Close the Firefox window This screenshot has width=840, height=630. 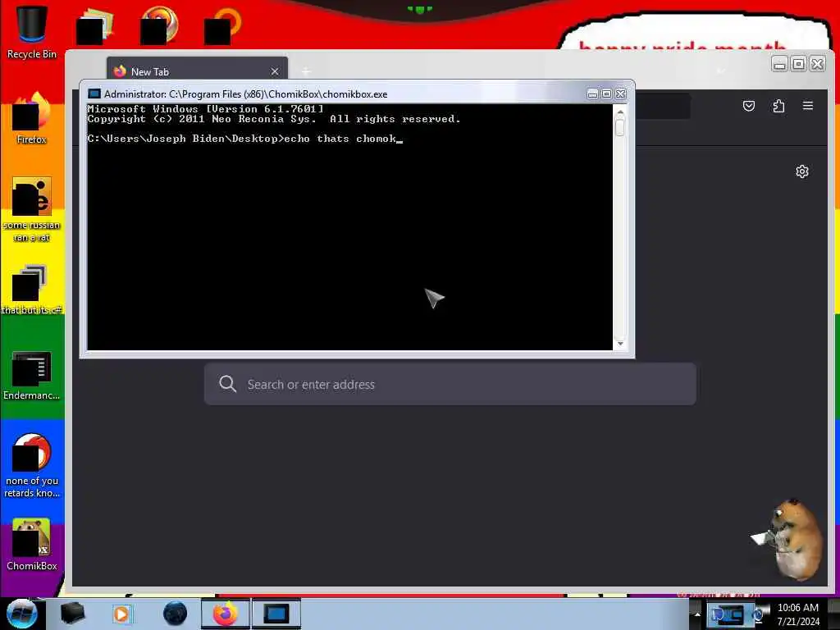817,64
